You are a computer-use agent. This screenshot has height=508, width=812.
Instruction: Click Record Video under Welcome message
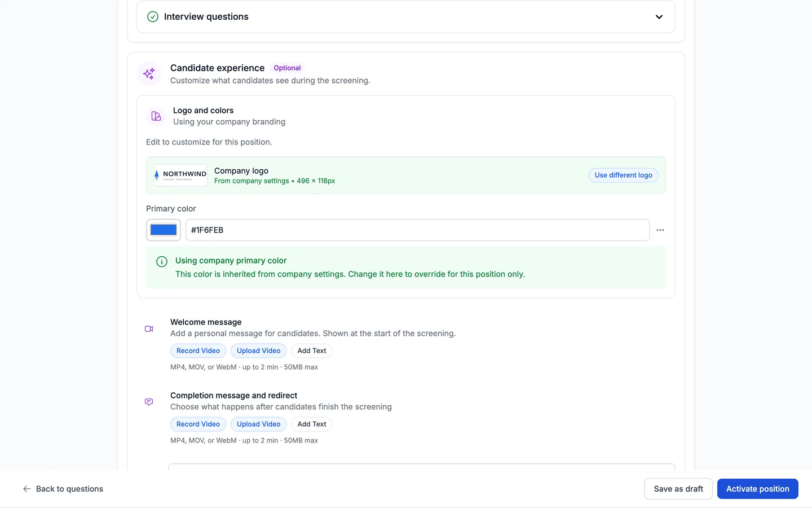click(x=198, y=351)
